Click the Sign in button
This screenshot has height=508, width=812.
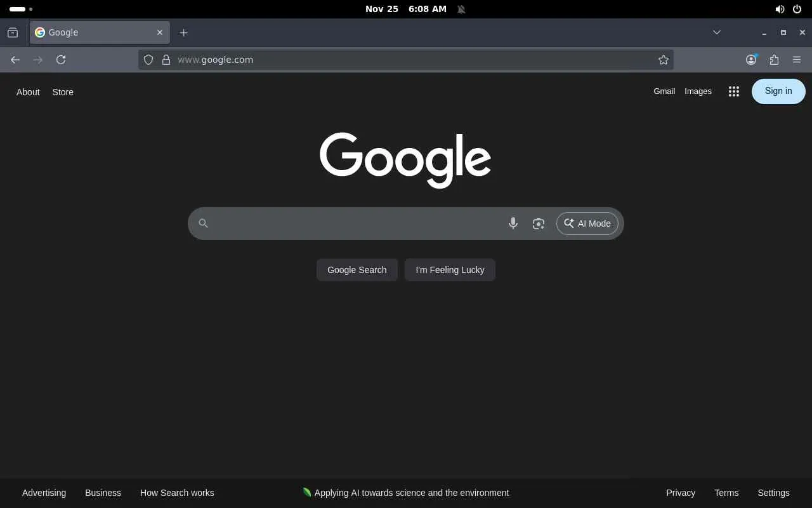pos(778,91)
